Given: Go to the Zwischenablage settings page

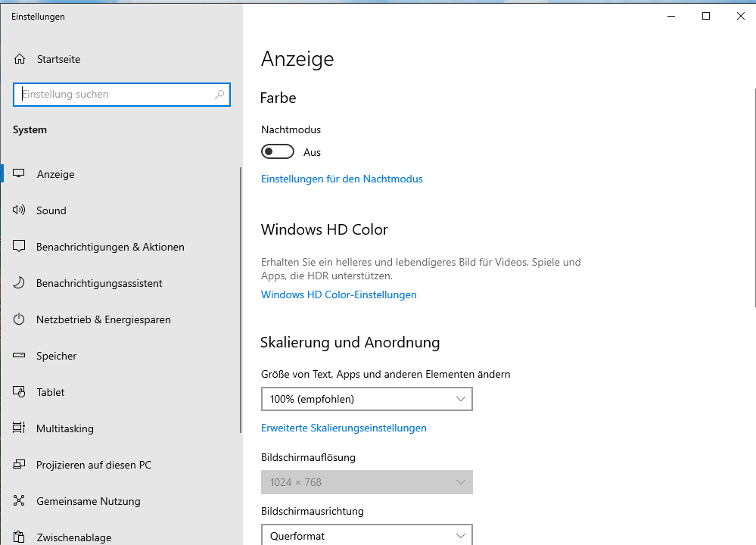Looking at the screenshot, I should pyautogui.click(x=73, y=537).
